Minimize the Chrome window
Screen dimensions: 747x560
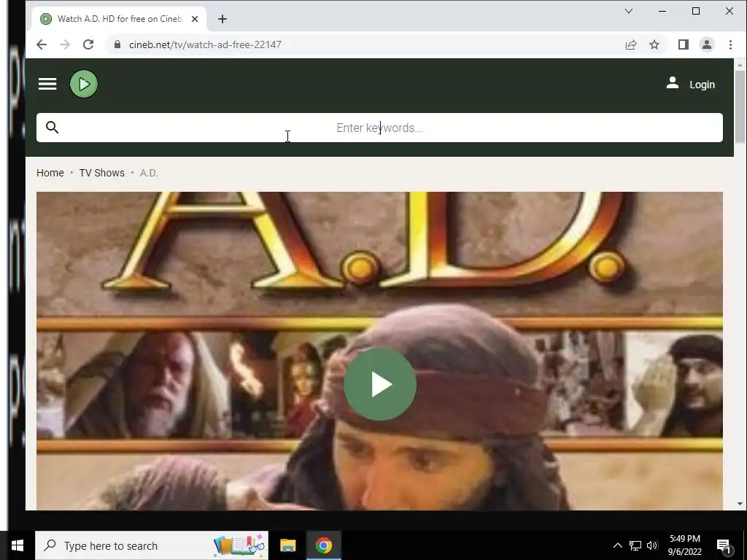coord(662,11)
